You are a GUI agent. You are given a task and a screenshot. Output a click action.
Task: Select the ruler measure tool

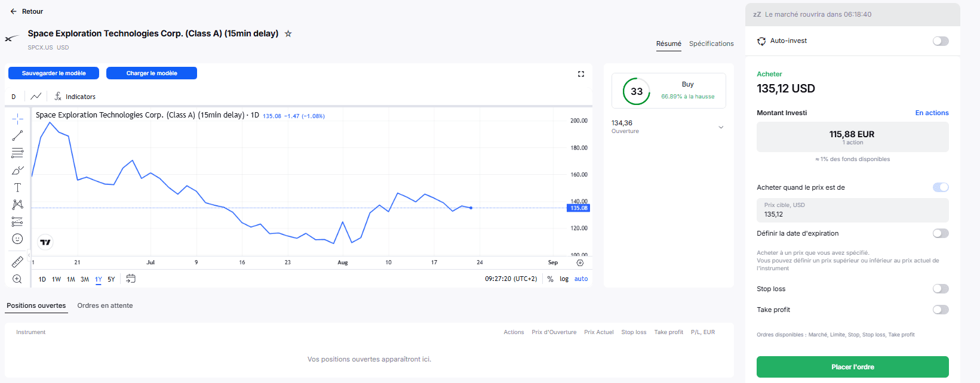point(17,262)
